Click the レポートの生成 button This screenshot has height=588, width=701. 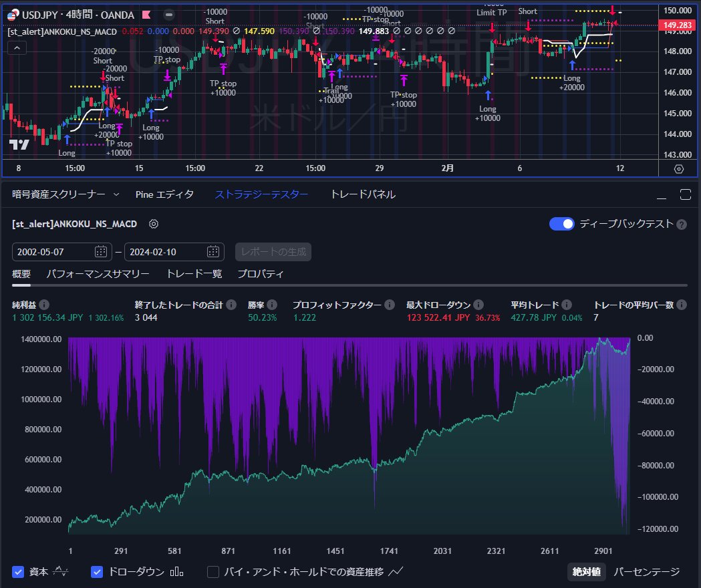(x=273, y=252)
